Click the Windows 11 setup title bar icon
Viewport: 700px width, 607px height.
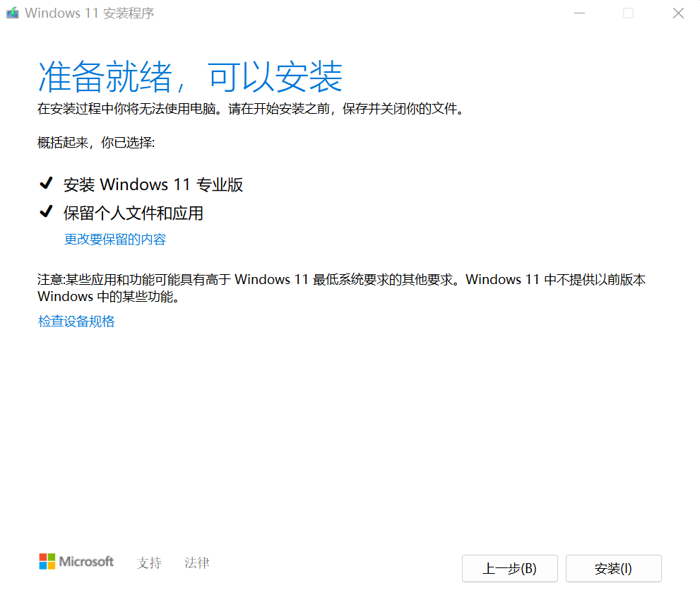point(13,13)
